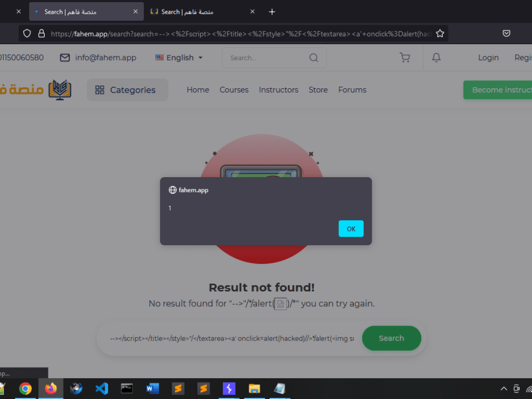Click the padlock site info icon
Image resolution: width=532 pixels, height=399 pixels.
pos(41,33)
